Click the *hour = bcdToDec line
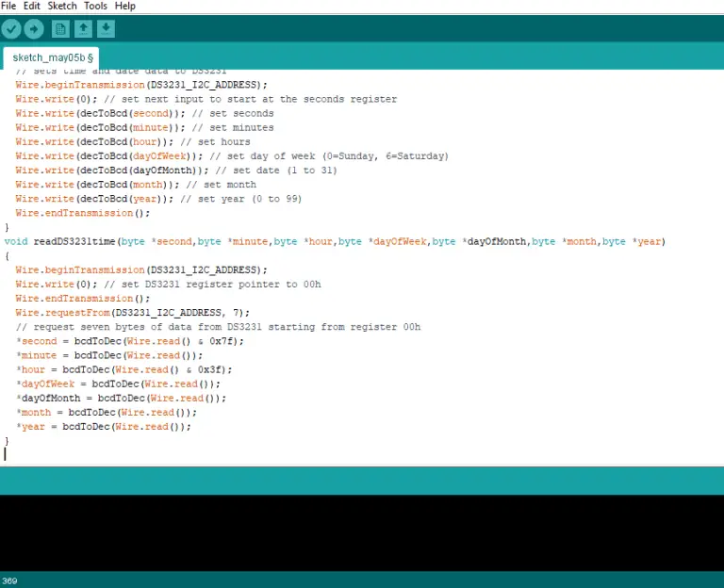Image resolution: width=724 pixels, height=588 pixels. point(123,369)
